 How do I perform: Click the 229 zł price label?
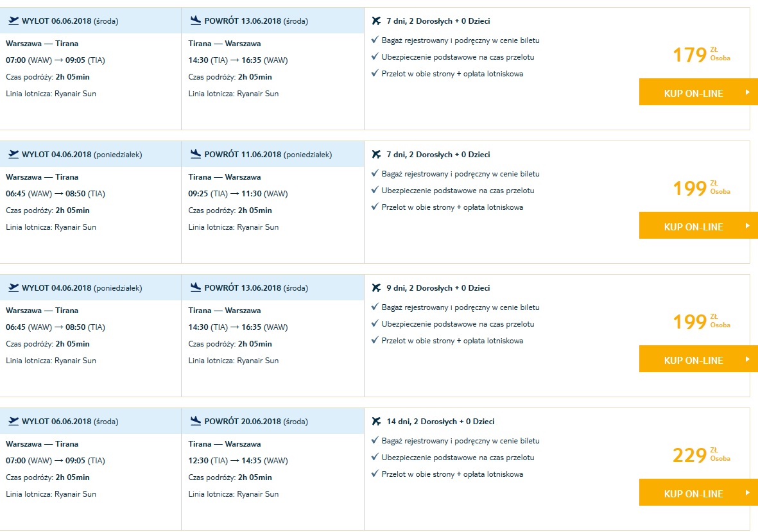click(702, 455)
